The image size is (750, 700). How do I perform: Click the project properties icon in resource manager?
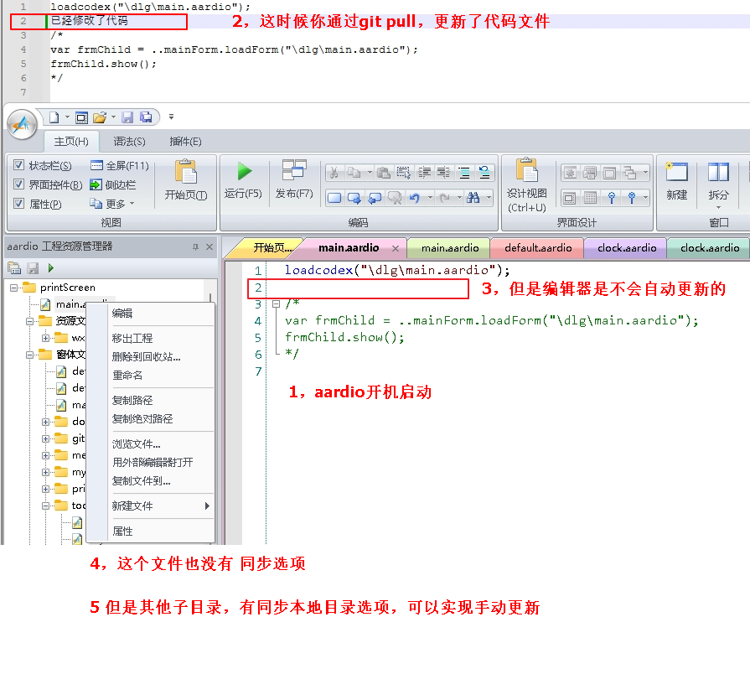tap(14, 268)
